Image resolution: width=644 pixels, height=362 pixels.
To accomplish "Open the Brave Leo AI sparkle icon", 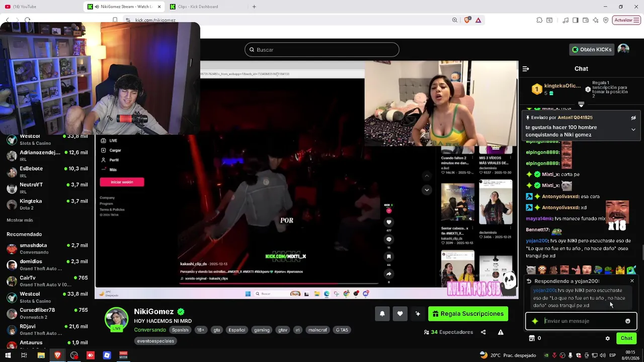I will 596,20.
